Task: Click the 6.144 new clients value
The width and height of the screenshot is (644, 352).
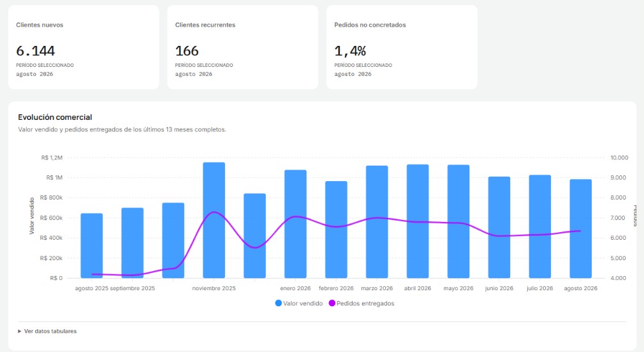Action: point(35,51)
